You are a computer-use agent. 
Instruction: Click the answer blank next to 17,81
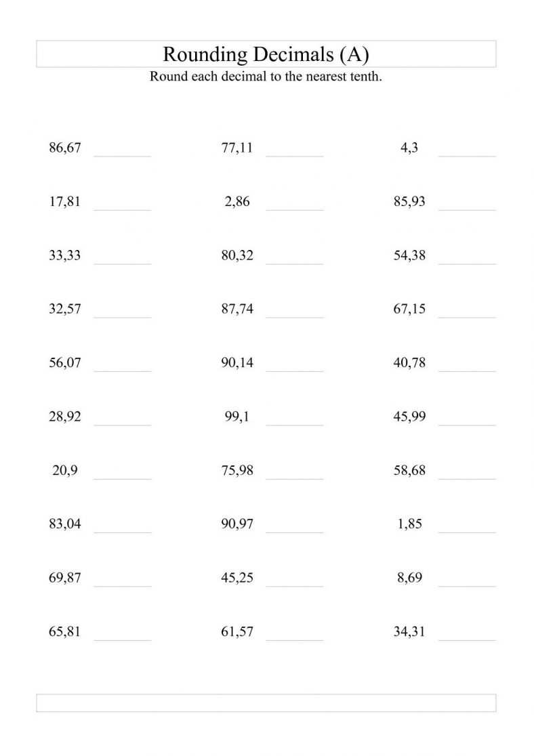pos(123,210)
